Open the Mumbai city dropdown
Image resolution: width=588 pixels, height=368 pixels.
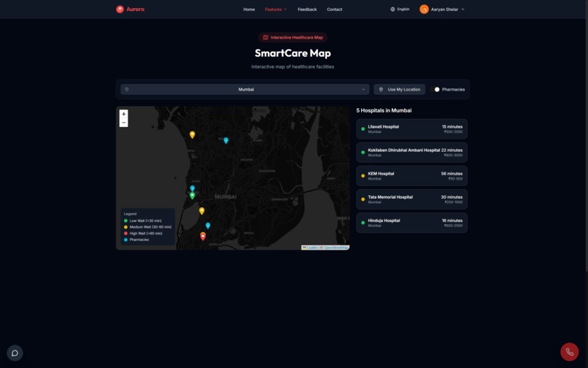[x=245, y=89]
